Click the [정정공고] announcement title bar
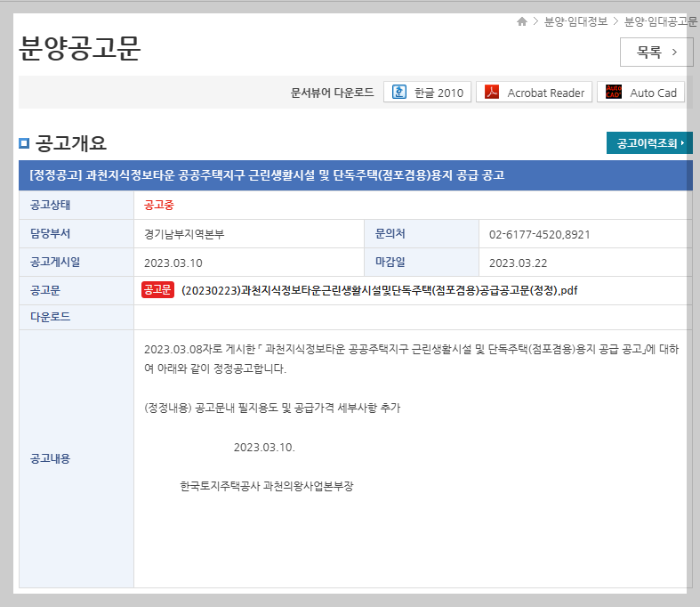The image size is (700, 607). coord(356,175)
